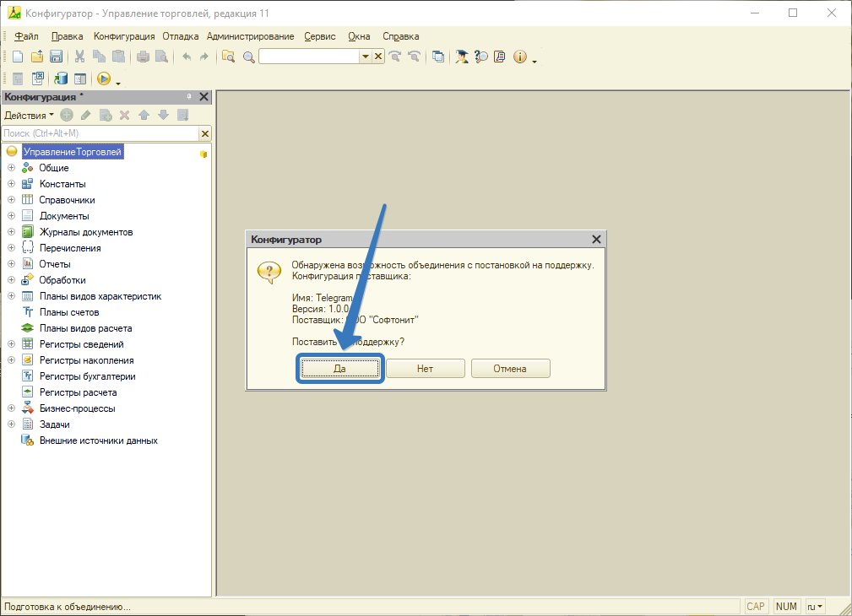
Task: Click the Save diskette icon
Action: click(x=56, y=57)
